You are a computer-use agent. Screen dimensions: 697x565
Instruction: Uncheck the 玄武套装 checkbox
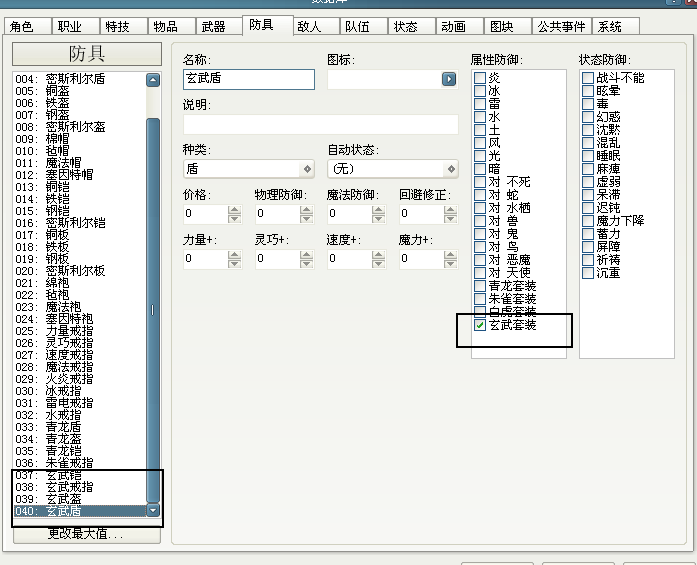coord(480,325)
